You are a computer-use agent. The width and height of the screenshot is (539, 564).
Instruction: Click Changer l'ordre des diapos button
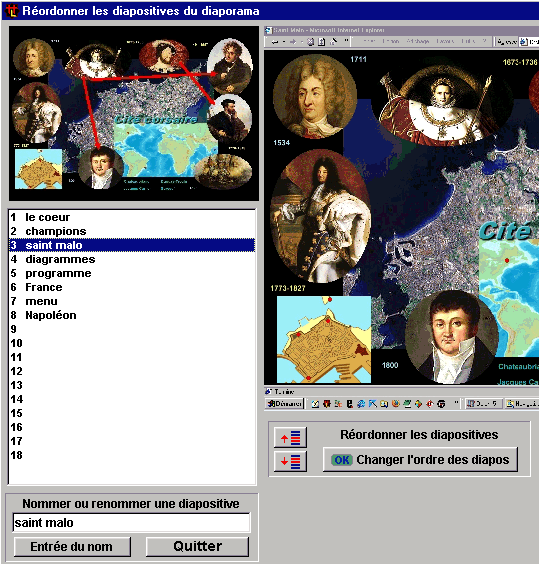pos(420,459)
